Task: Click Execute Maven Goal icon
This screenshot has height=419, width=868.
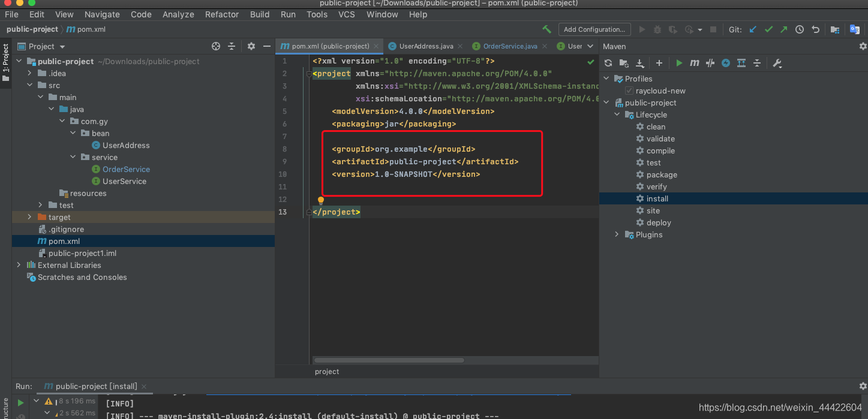Action: click(695, 63)
